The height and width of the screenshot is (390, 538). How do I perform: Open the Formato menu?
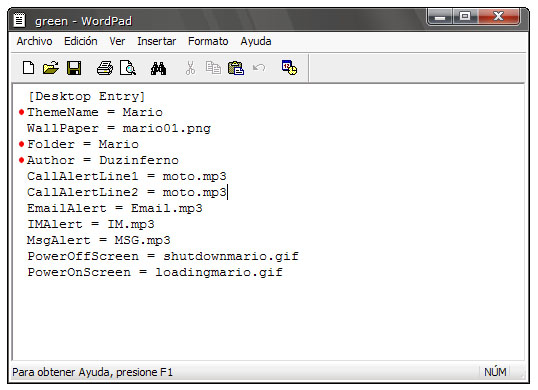[208, 41]
